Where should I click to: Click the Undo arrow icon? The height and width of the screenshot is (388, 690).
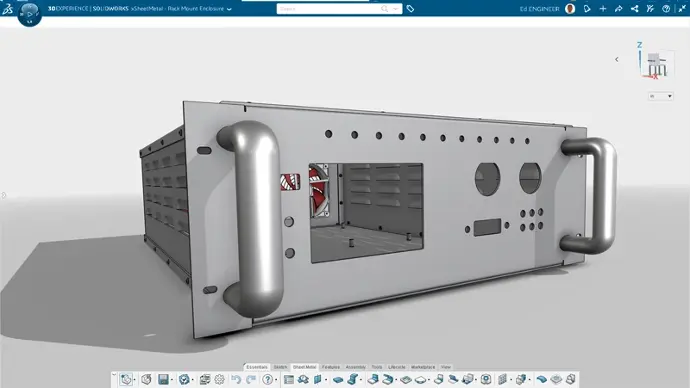[x=236, y=379]
